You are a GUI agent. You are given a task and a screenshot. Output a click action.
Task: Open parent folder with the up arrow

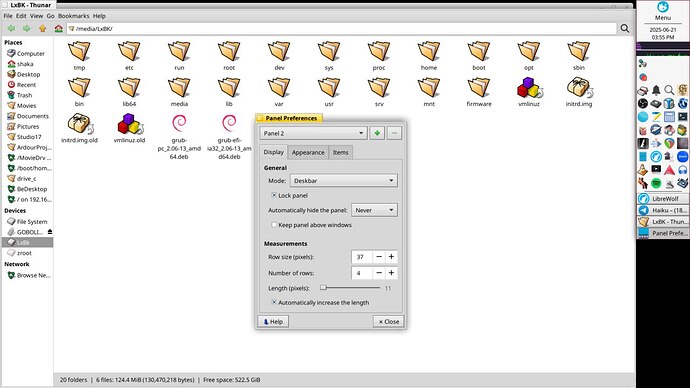(42, 29)
